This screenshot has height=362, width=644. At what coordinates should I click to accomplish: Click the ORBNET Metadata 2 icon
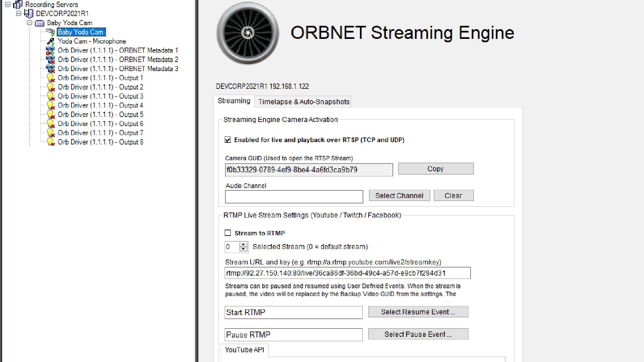click(50, 60)
